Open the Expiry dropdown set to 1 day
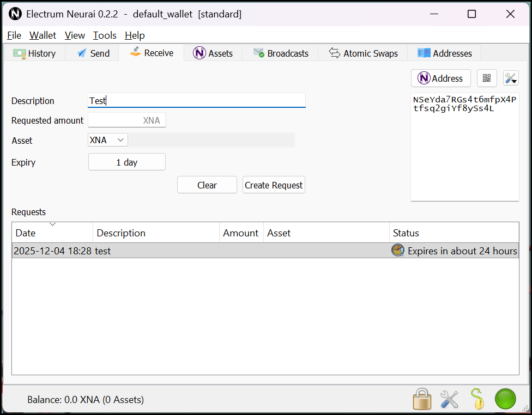The width and height of the screenshot is (532, 415). (126, 162)
